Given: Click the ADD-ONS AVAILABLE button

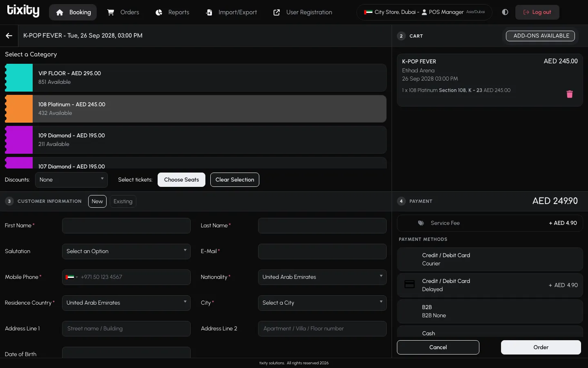Looking at the screenshot, I should click(540, 36).
